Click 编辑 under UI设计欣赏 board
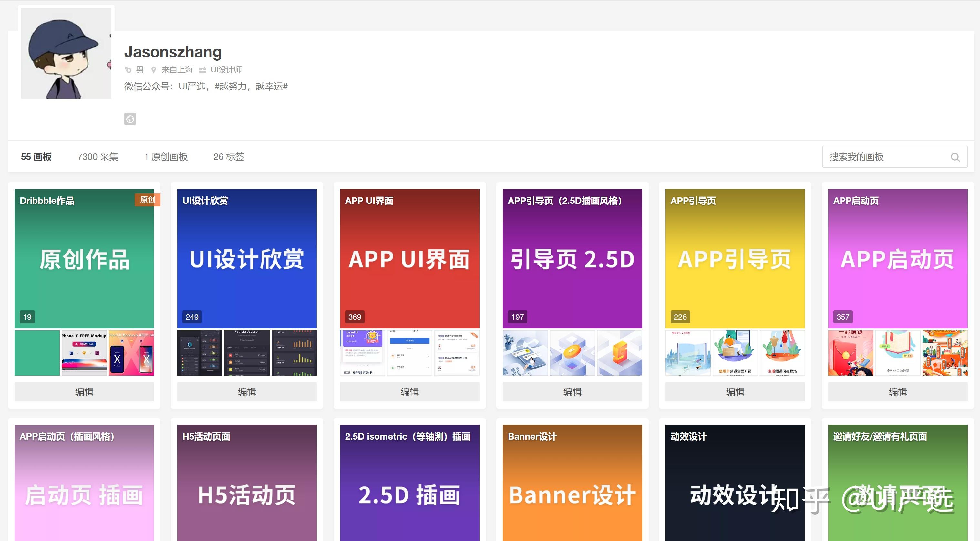Image resolution: width=980 pixels, height=541 pixels. click(247, 391)
